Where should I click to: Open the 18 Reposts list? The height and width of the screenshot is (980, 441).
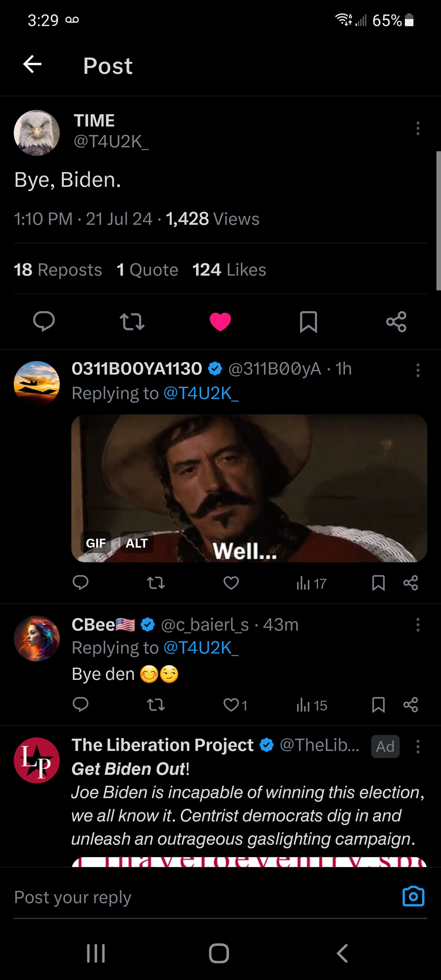[58, 270]
